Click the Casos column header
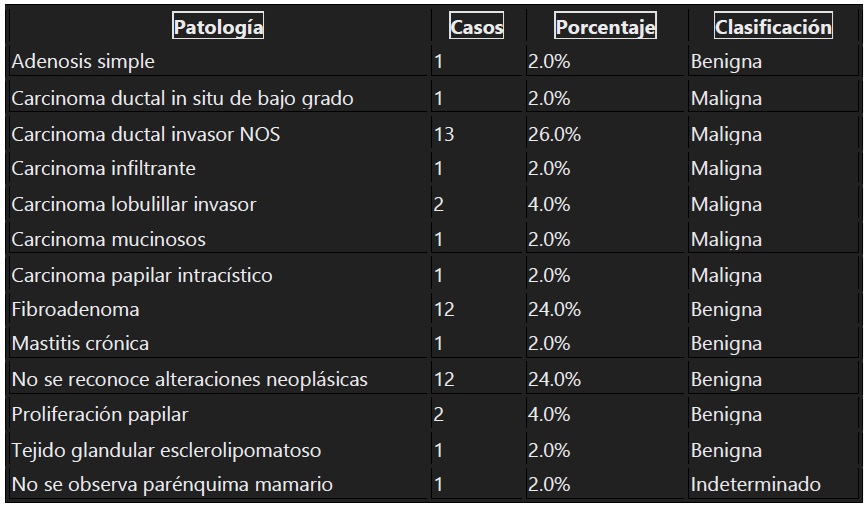Image resolution: width=867 pixels, height=508 pixels. (x=477, y=28)
